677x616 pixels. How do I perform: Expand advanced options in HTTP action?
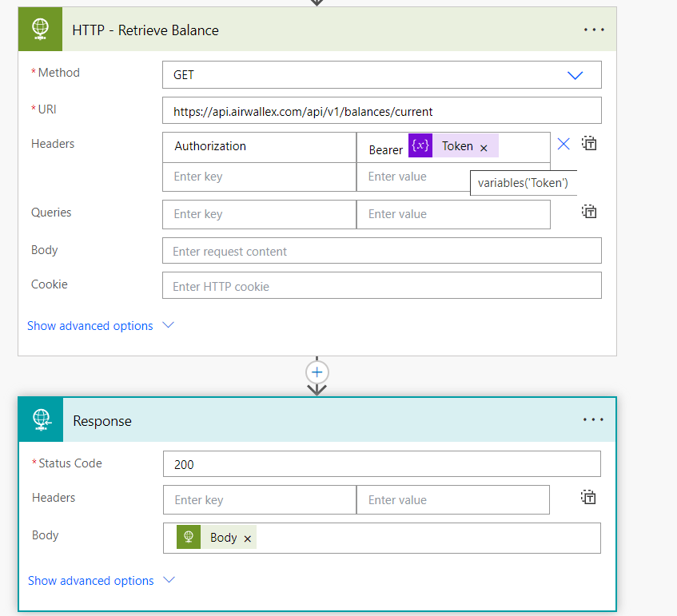100,326
